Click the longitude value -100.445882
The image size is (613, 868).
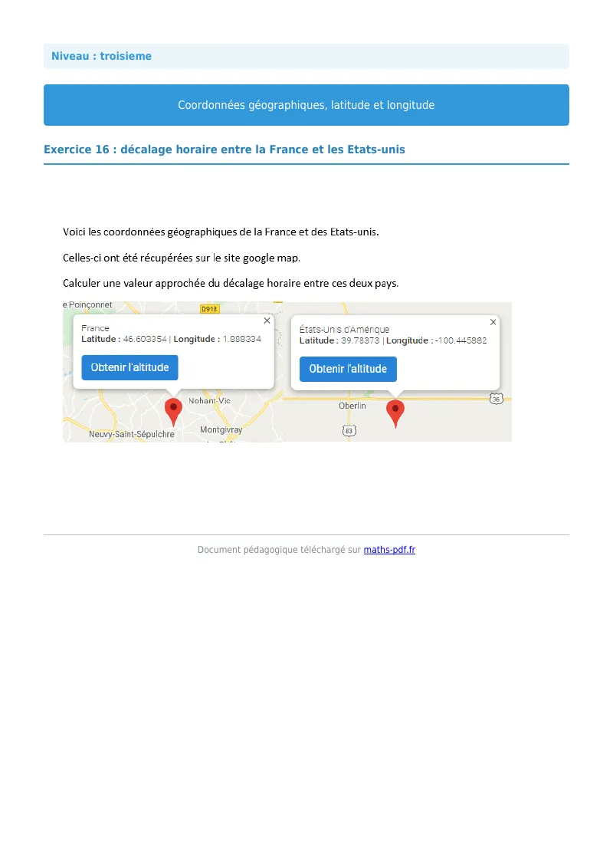click(x=461, y=340)
